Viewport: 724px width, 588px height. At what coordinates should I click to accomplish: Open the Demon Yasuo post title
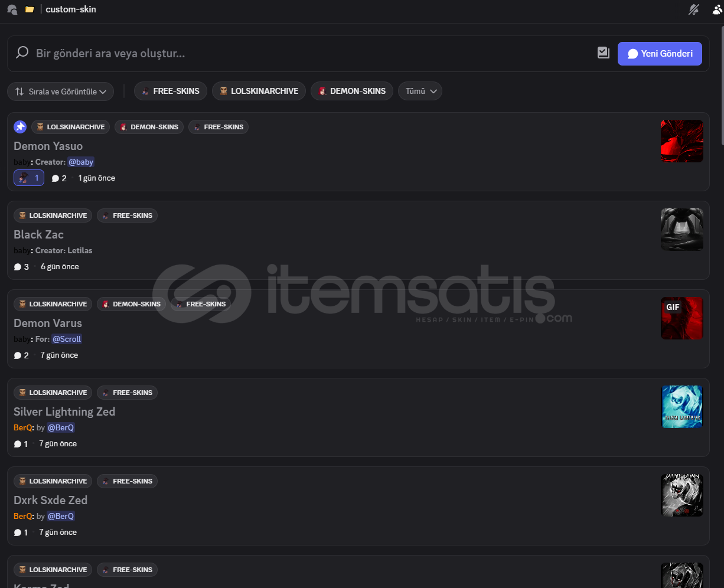[x=48, y=146]
